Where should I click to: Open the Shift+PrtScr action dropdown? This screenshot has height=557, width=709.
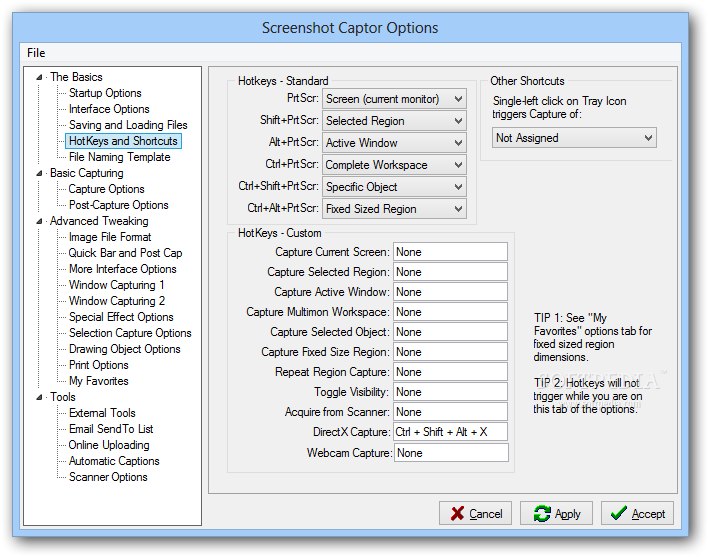point(394,121)
